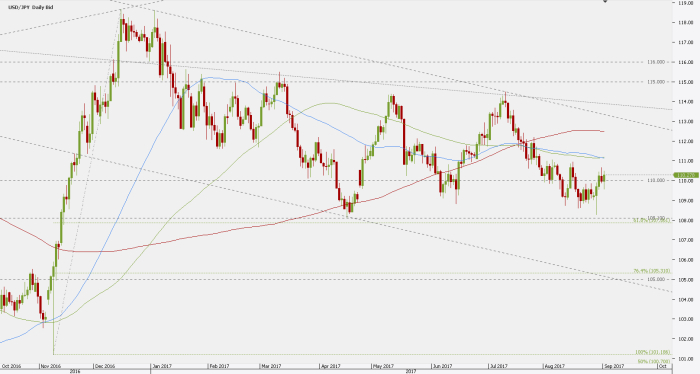Click the Nov 2016 time axis label
The height and width of the screenshot is (374, 700).
(x=50, y=366)
